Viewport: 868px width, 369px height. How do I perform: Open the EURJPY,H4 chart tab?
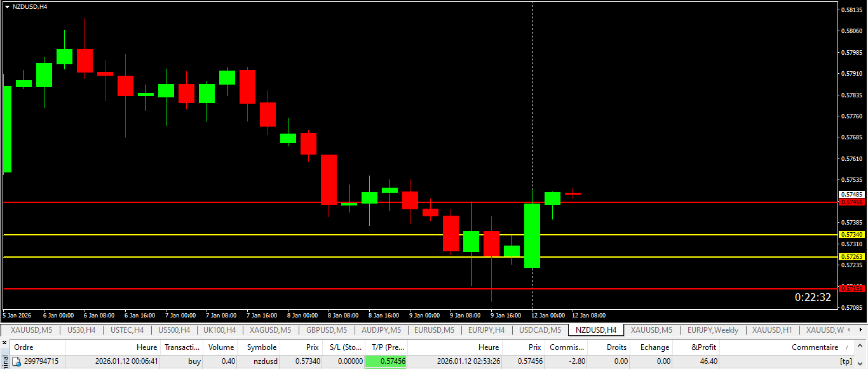[486, 330]
